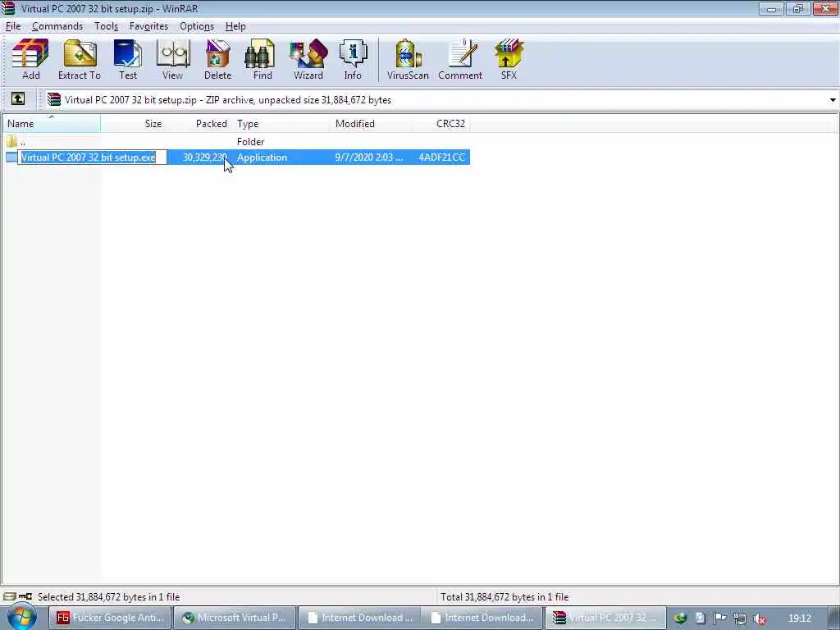Open the File menu

[13, 26]
